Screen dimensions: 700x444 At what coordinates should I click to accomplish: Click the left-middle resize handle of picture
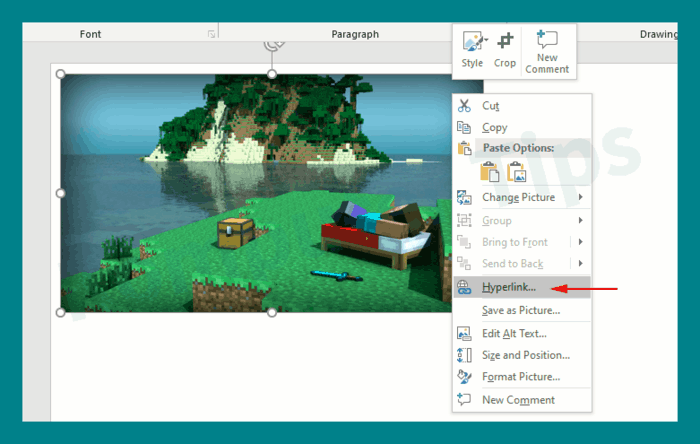[x=61, y=193]
